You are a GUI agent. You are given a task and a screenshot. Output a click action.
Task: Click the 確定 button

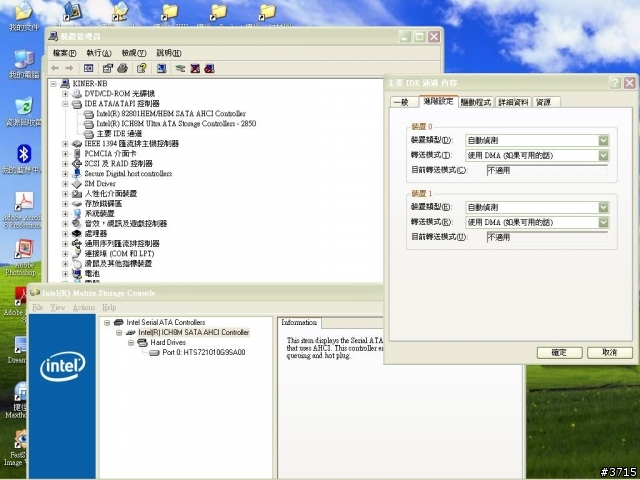pyautogui.click(x=559, y=352)
